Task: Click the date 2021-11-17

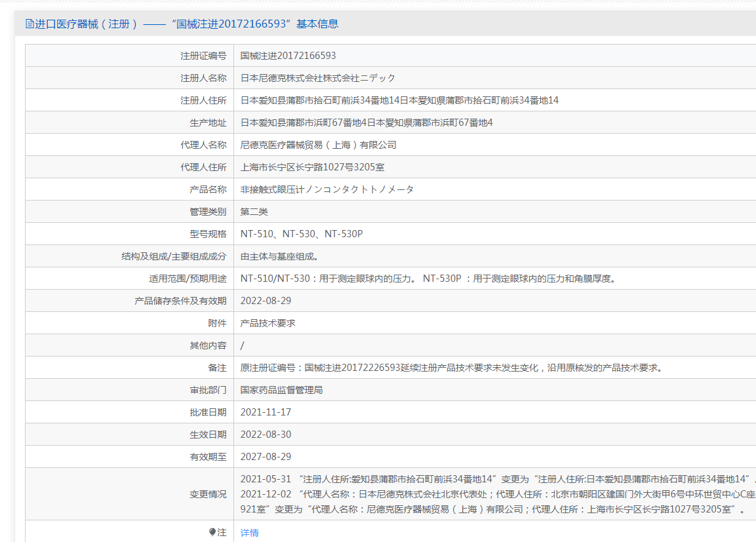Action: pos(266,412)
